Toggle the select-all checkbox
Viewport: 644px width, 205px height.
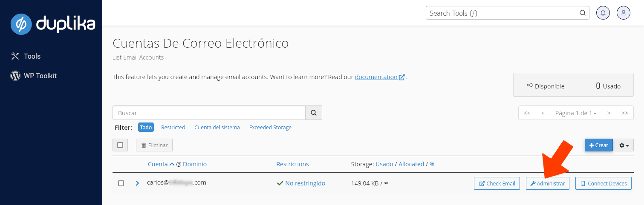point(120,145)
